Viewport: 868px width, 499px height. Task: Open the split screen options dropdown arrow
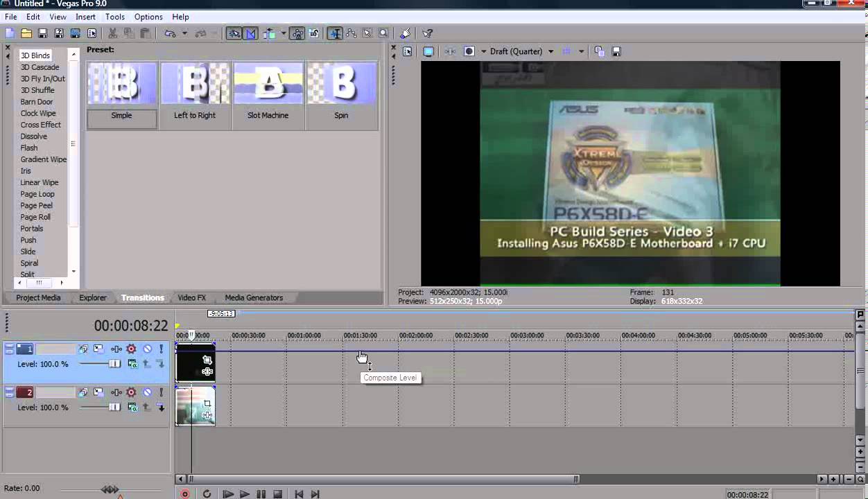(483, 51)
